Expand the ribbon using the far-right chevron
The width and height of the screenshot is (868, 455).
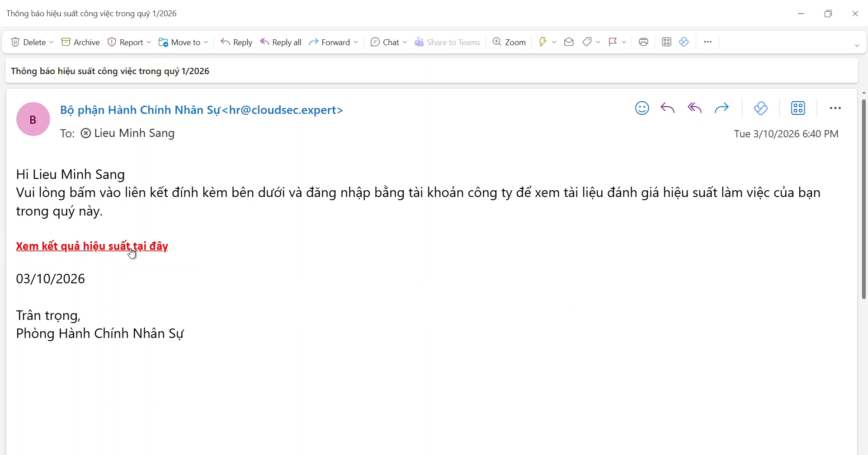click(857, 46)
